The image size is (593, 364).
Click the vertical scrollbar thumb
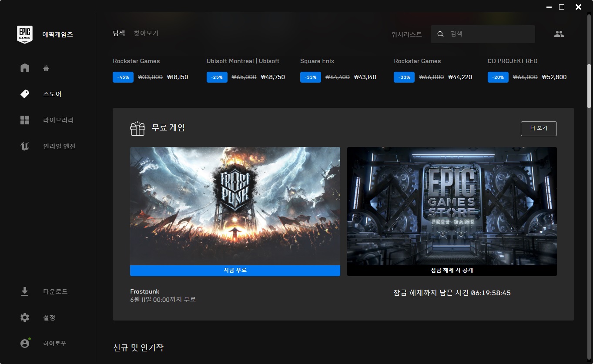tap(589, 86)
